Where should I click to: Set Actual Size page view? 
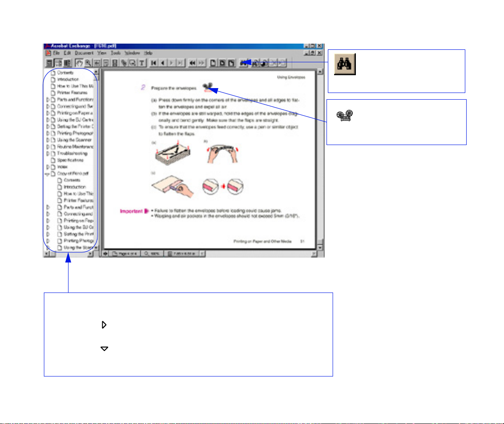(213, 63)
